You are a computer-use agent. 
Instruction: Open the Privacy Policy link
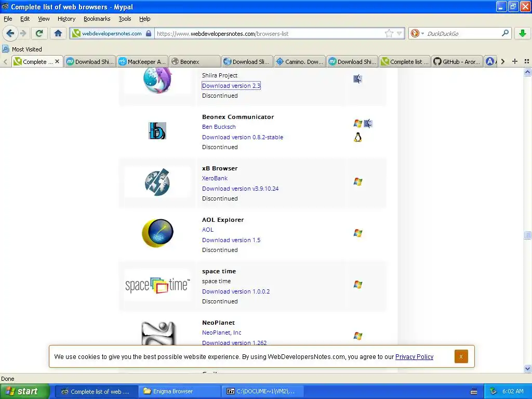click(414, 356)
